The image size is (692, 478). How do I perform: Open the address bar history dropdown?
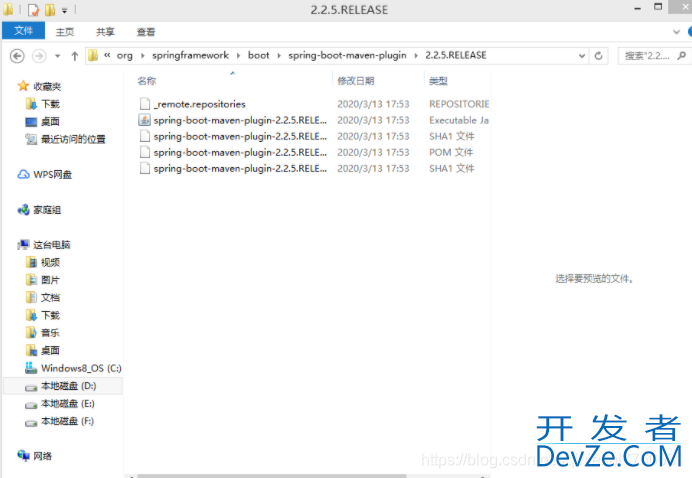click(582, 56)
